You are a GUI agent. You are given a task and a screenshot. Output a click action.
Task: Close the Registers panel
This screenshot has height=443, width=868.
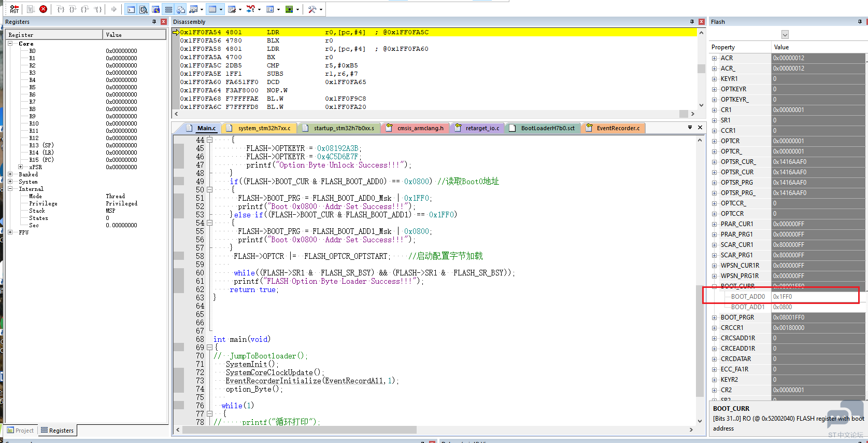[x=164, y=22]
